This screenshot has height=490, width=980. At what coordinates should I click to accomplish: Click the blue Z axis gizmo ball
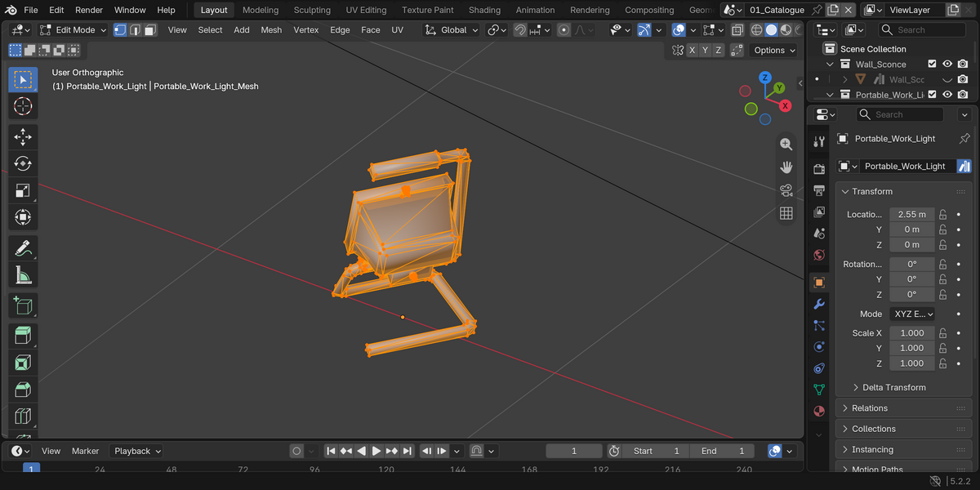point(765,78)
